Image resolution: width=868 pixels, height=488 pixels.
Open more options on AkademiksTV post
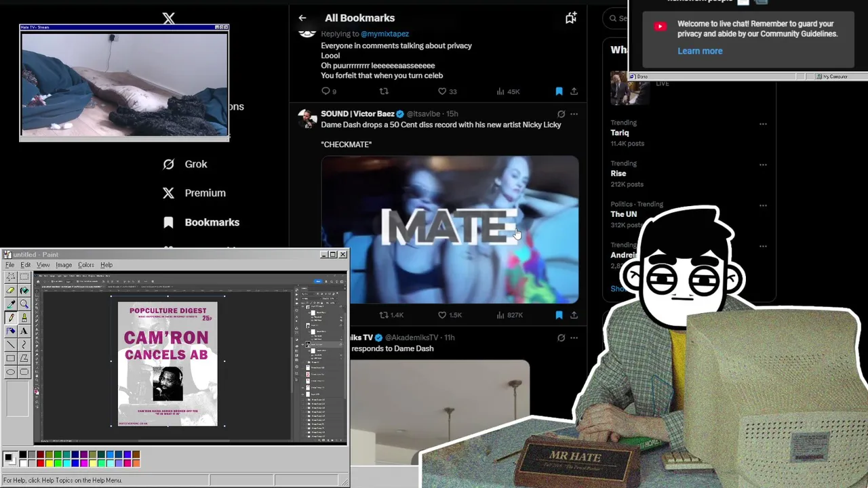click(574, 338)
